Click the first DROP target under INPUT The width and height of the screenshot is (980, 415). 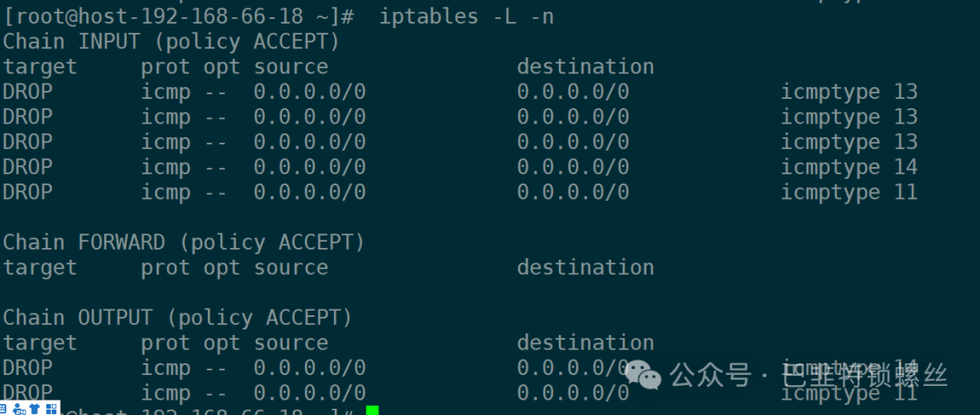27,92
